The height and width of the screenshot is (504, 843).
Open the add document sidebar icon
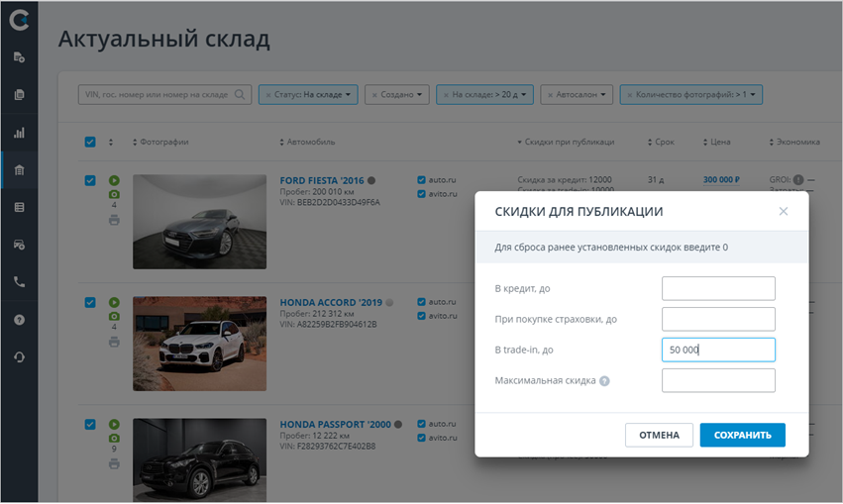pyautogui.click(x=19, y=57)
